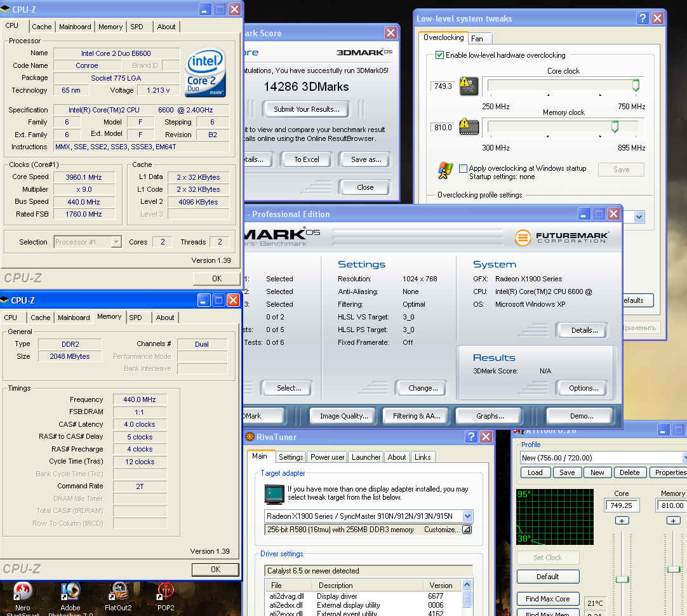Expand the RivaTuner target adapter dropdown
This screenshot has height=616, width=687.
click(x=467, y=516)
